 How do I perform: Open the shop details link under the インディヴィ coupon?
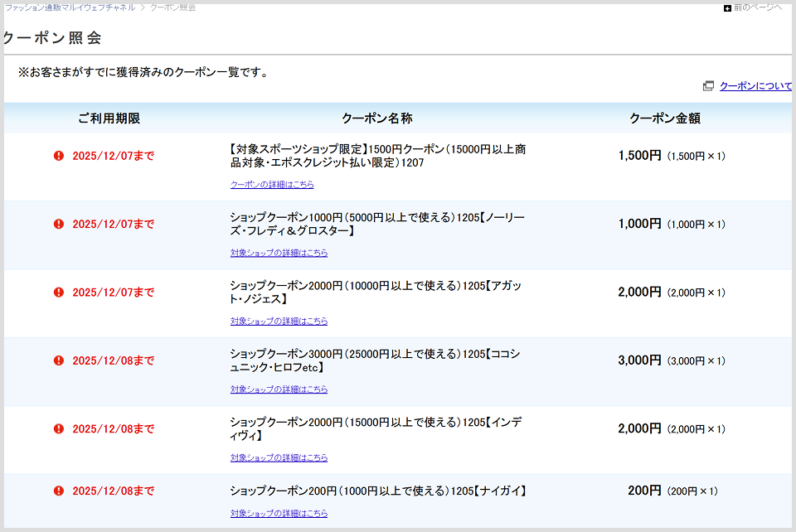[279, 457]
